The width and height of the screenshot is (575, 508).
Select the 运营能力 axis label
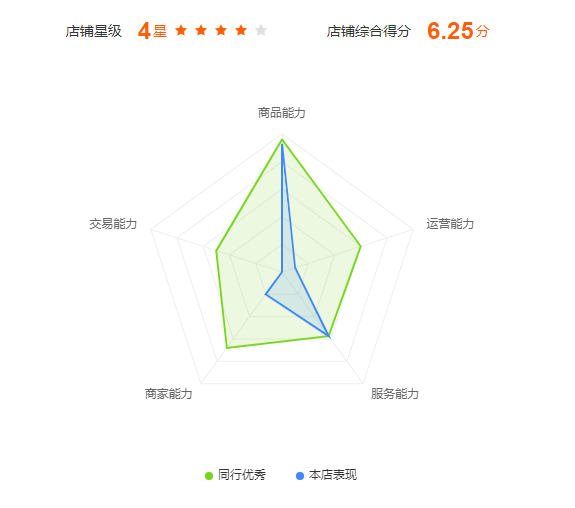[450, 224]
